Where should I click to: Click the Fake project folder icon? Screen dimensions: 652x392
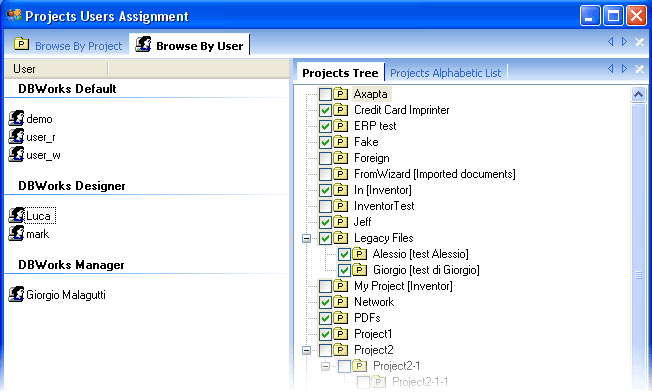pyautogui.click(x=341, y=142)
